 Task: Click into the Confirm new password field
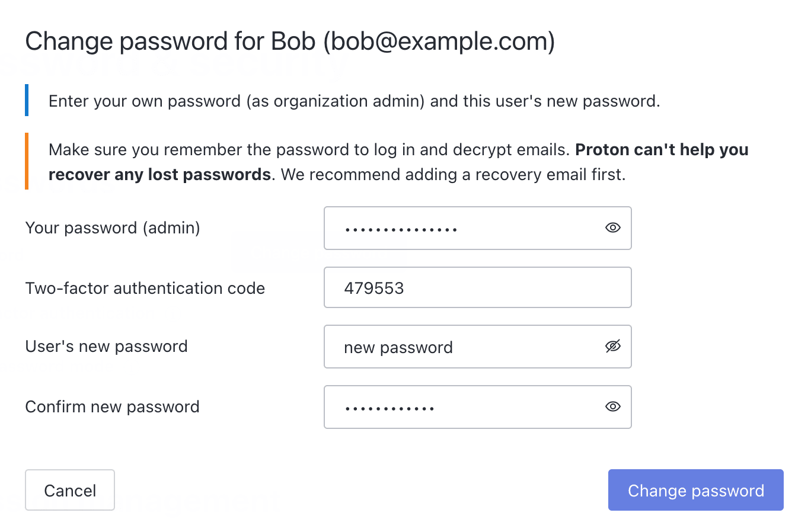tap(462, 407)
